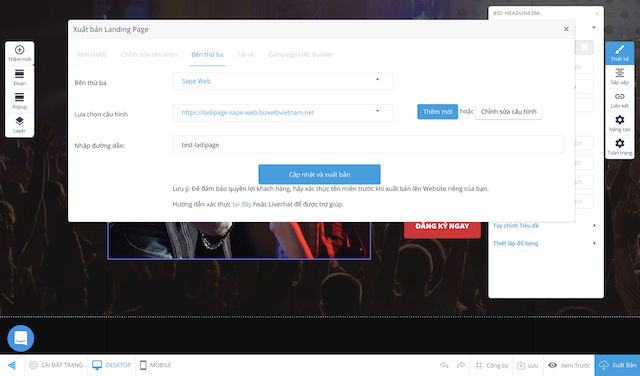Switch to Desktop view
The width and height of the screenshot is (640, 376).
click(x=111, y=365)
